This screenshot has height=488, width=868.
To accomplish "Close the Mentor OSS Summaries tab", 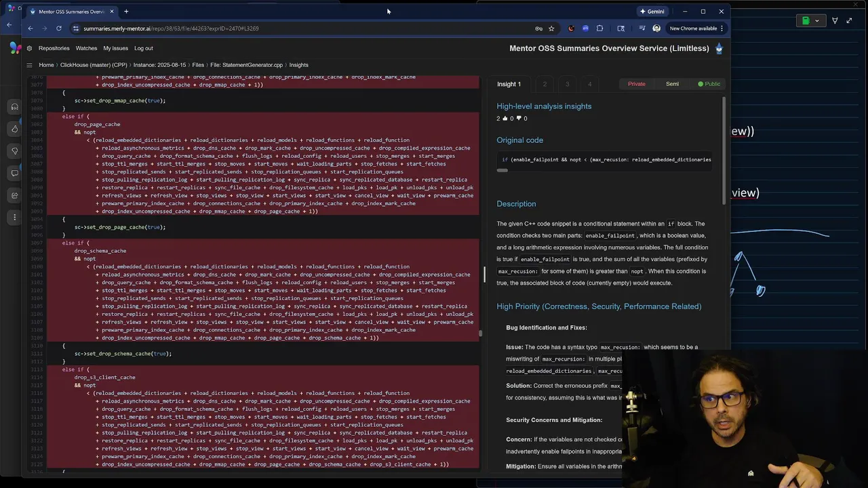I will coord(113,12).
